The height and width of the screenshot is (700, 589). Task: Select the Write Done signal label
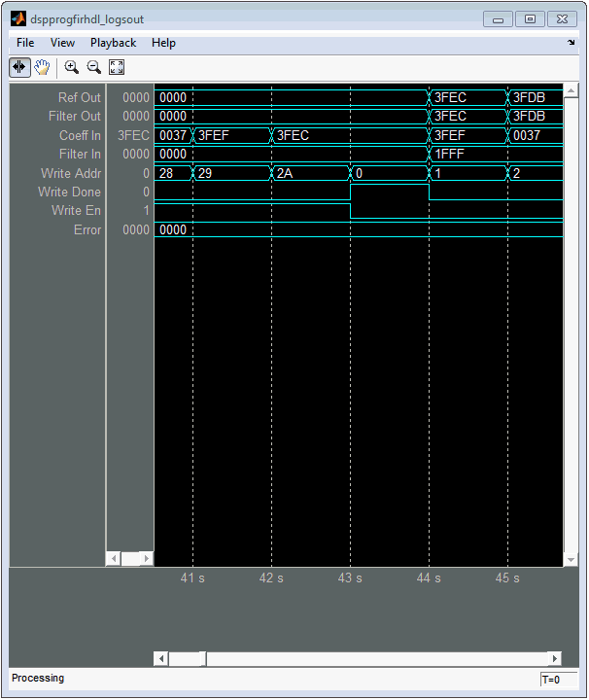(x=70, y=192)
